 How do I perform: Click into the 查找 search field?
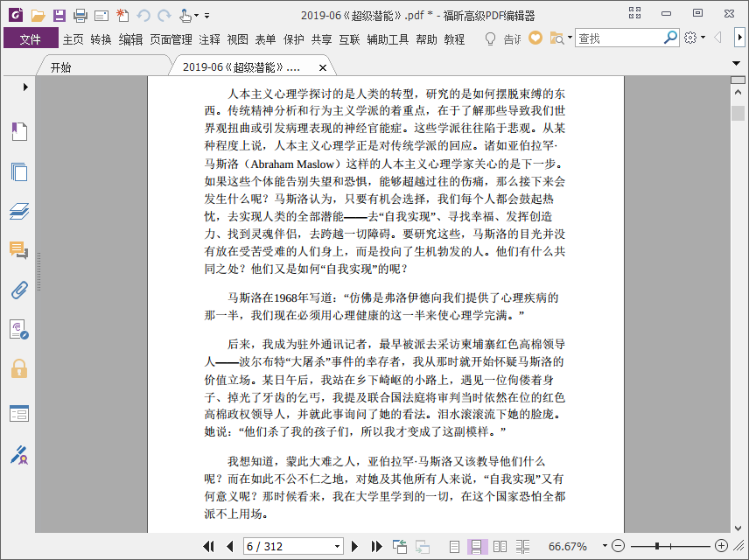tap(619, 38)
